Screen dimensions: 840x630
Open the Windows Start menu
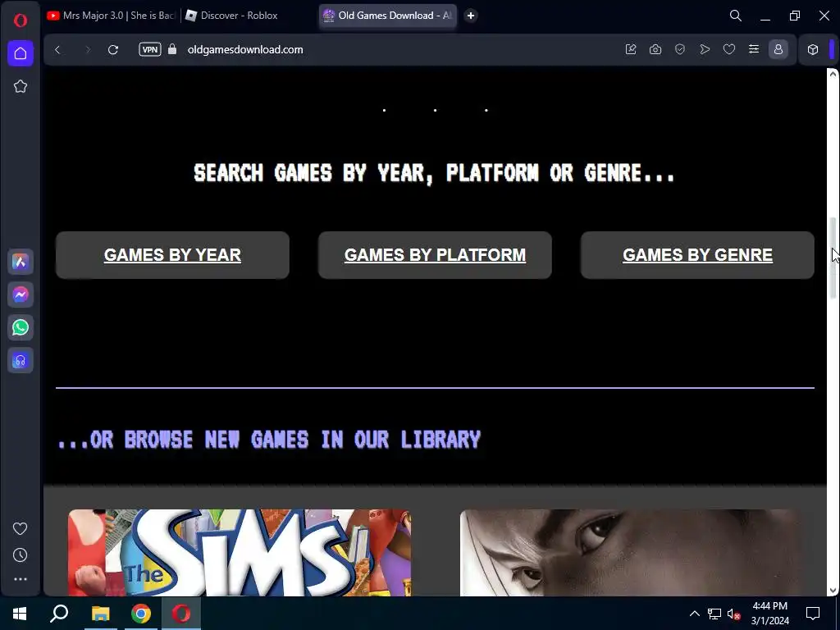(x=20, y=614)
